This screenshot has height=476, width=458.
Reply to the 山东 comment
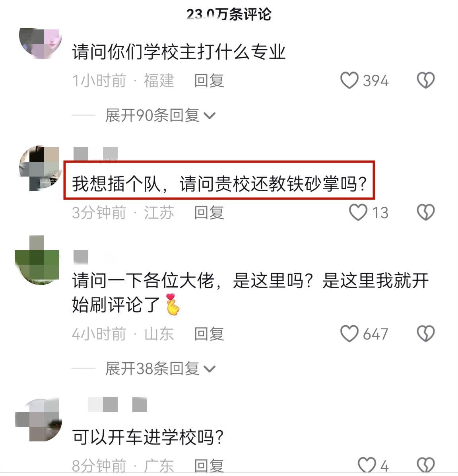209,334
